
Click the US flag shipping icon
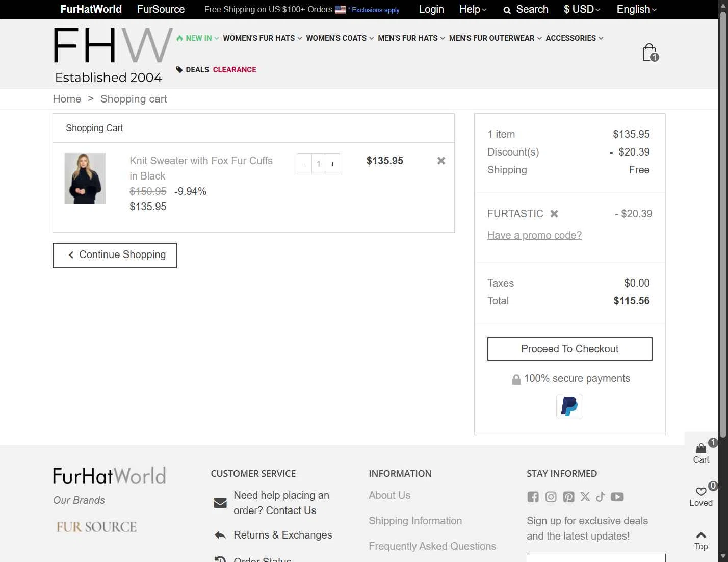coord(340,9)
